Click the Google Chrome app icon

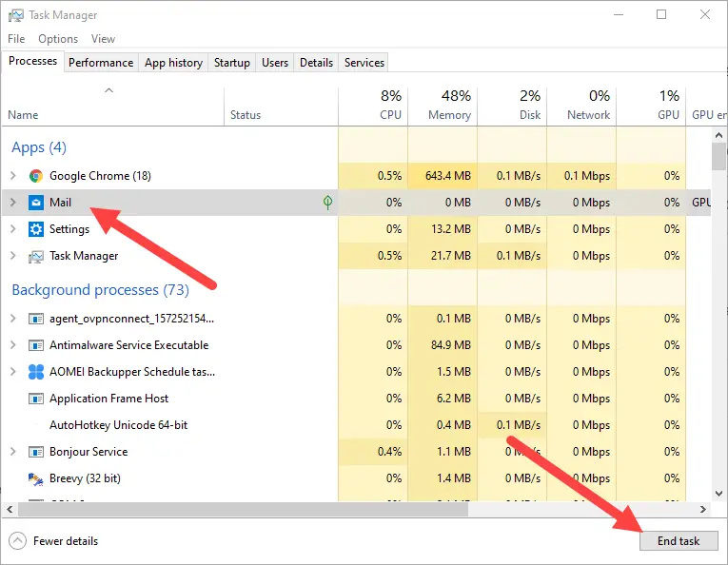pyautogui.click(x=36, y=176)
